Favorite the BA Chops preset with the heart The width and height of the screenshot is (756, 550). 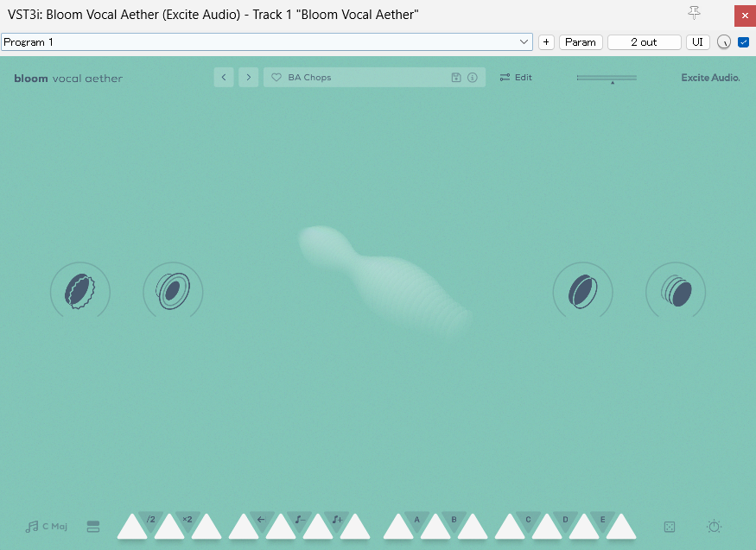click(276, 77)
